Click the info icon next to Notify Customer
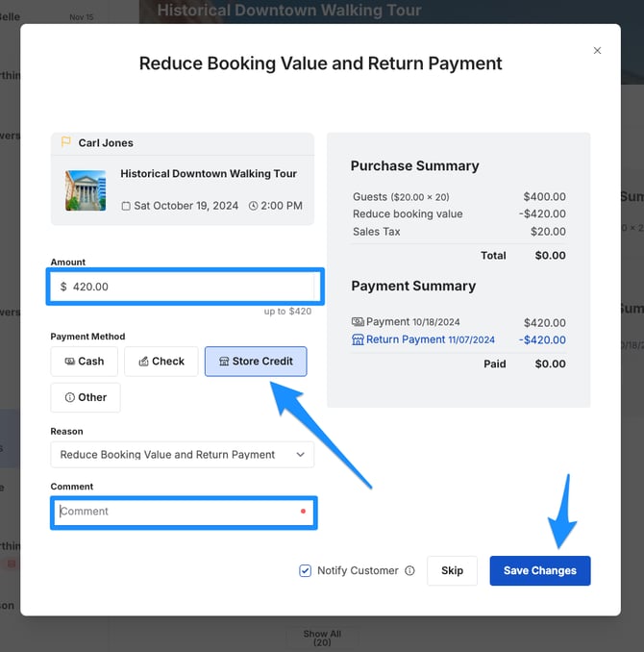Viewport: 644px width, 652px height. click(x=409, y=570)
